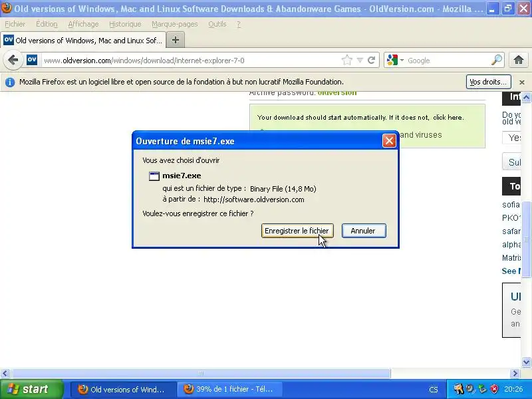Click the horizontal scrollbar right arrow
Viewport: 532px width, 399px height.
pos(515,374)
